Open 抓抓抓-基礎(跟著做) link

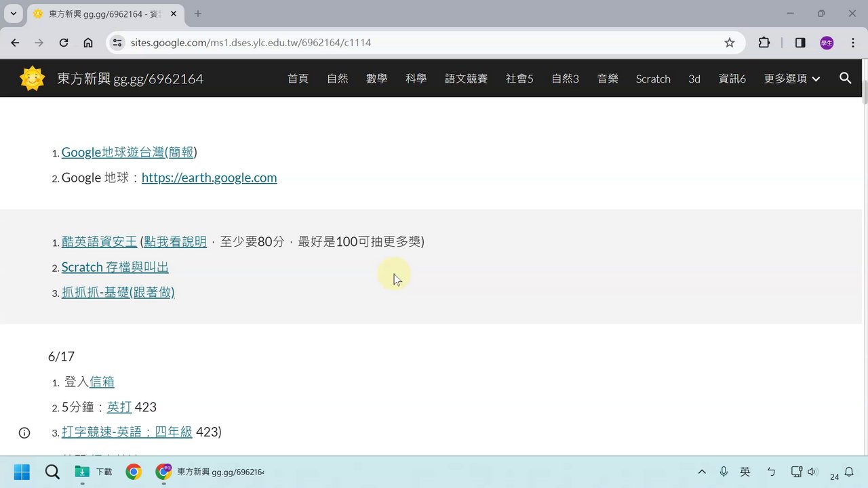[118, 292]
